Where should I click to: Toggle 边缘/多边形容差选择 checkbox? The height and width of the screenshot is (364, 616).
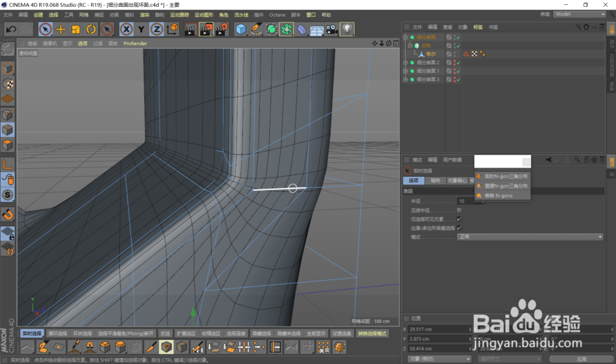tap(460, 228)
